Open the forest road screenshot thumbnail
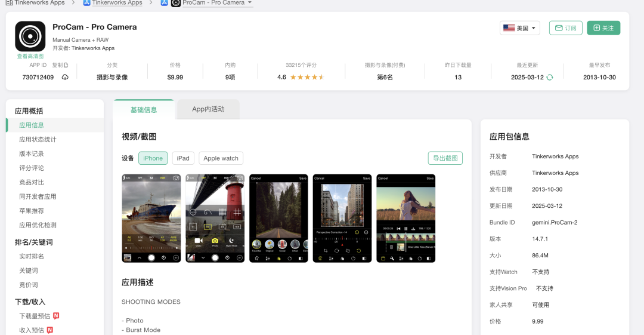The height and width of the screenshot is (335, 644). coord(278,218)
